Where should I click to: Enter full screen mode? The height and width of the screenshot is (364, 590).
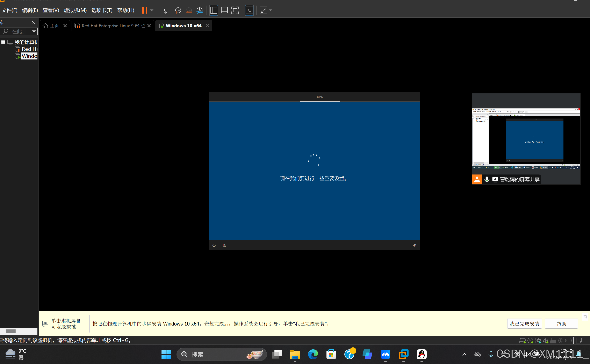(235, 10)
